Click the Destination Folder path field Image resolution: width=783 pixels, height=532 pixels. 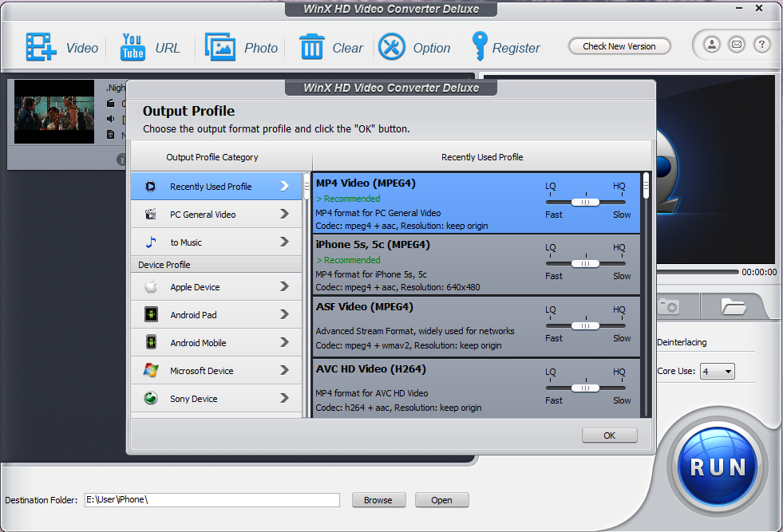point(212,500)
